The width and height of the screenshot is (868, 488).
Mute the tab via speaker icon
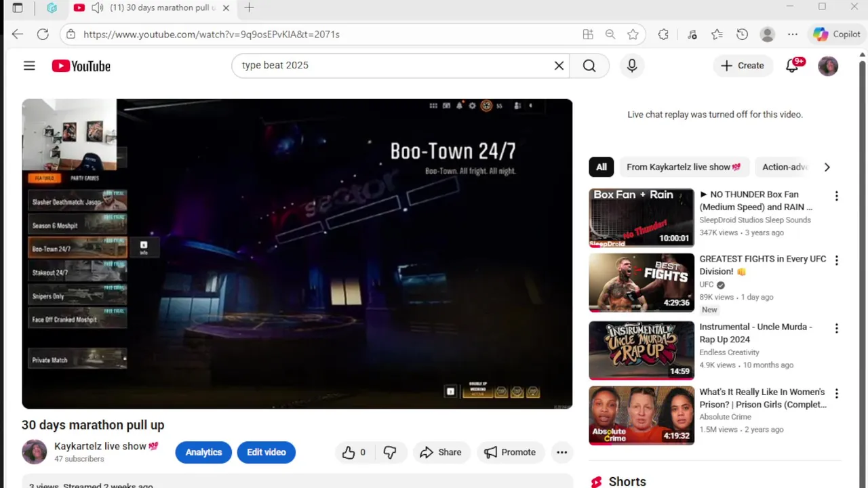click(x=97, y=8)
